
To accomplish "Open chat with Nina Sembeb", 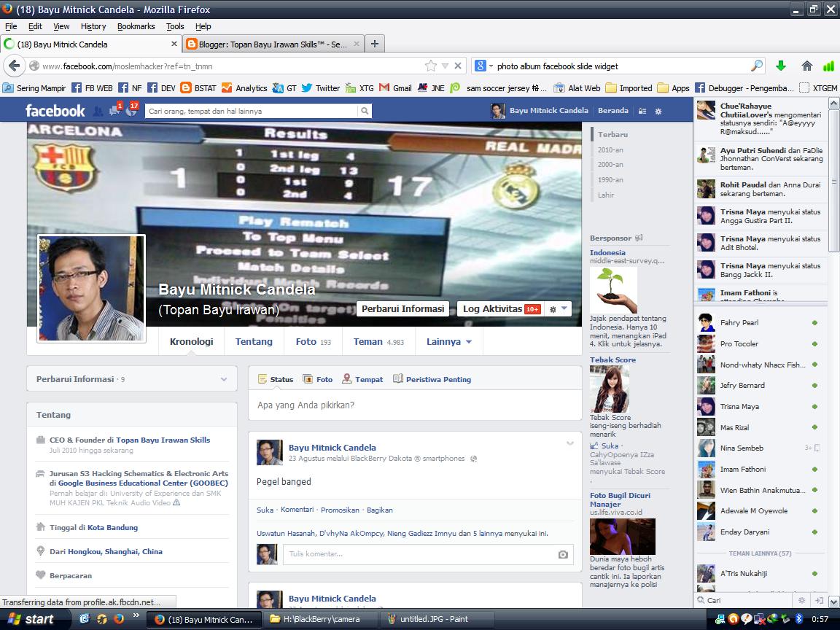I will (760, 448).
